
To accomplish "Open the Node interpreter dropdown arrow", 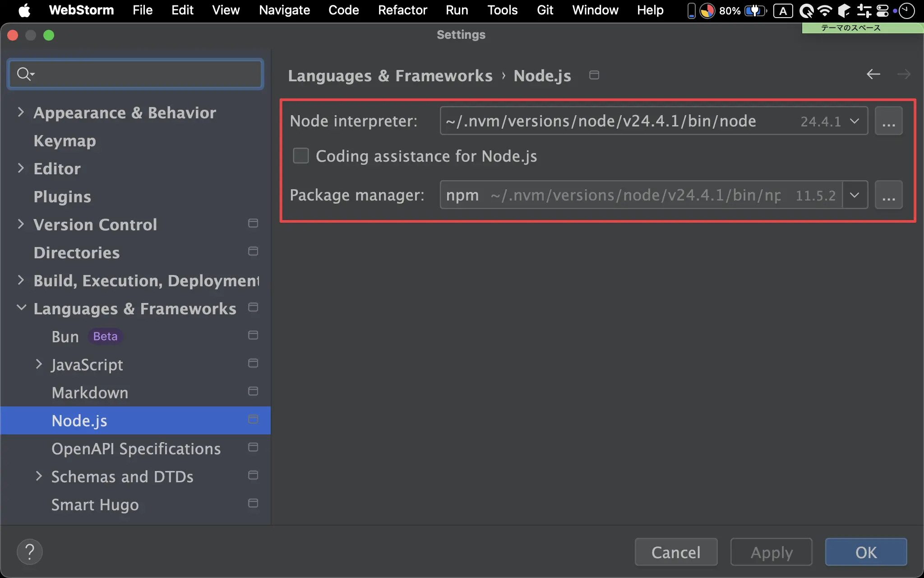I will tap(855, 121).
